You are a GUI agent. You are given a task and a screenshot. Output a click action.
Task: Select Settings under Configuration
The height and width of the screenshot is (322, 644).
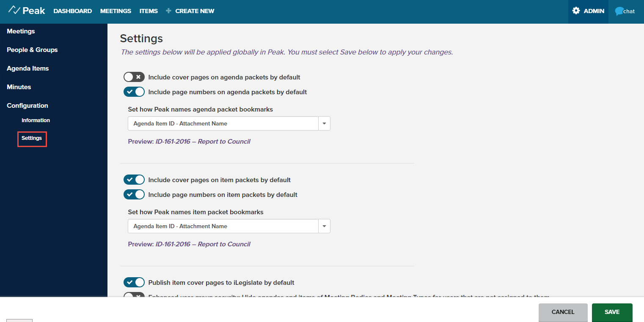(32, 138)
